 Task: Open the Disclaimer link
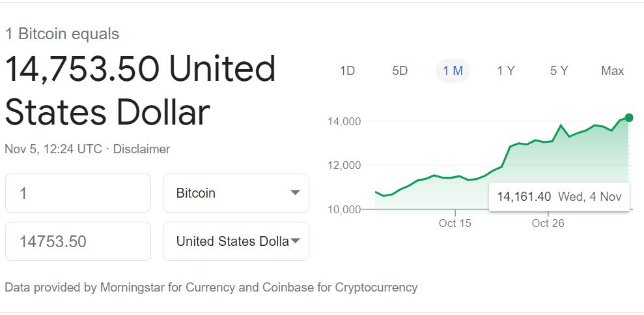pos(141,149)
